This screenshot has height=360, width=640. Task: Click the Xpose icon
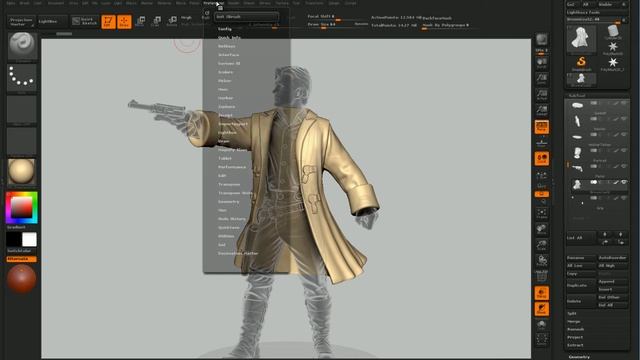coord(542,340)
